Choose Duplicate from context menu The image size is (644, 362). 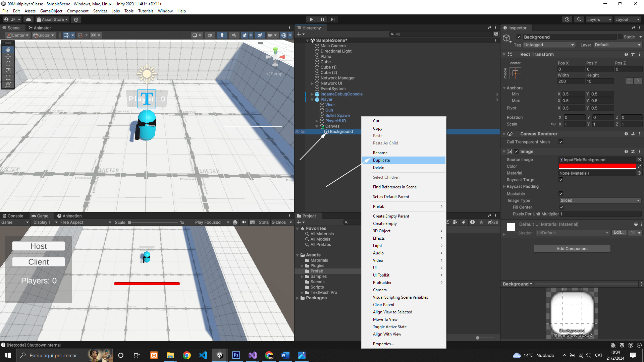click(x=381, y=160)
